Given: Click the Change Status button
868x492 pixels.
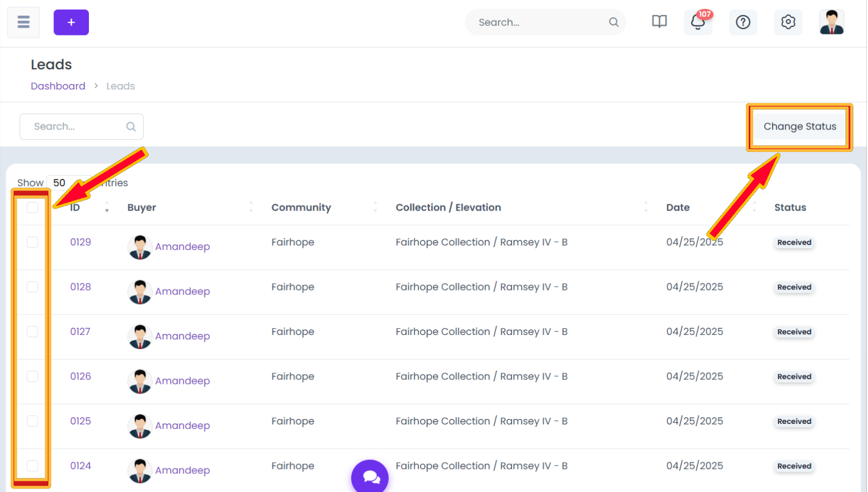Looking at the screenshot, I should point(799,127).
